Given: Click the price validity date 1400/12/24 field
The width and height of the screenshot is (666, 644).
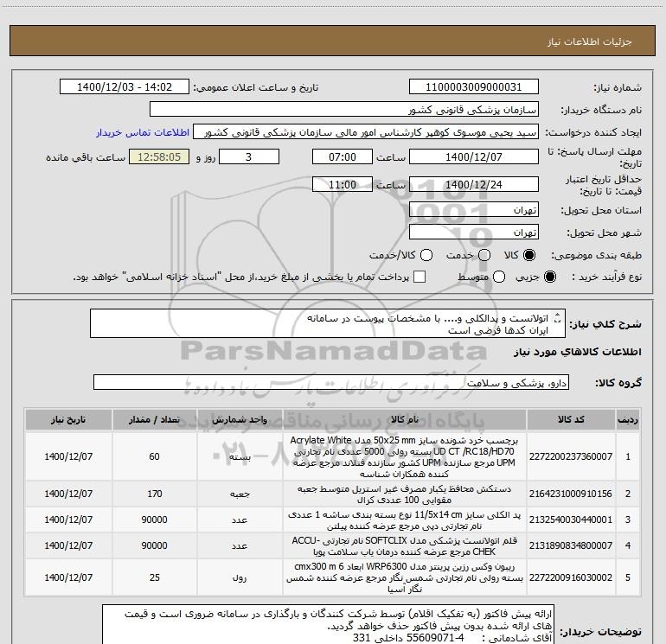Looking at the screenshot, I should tap(474, 184).
